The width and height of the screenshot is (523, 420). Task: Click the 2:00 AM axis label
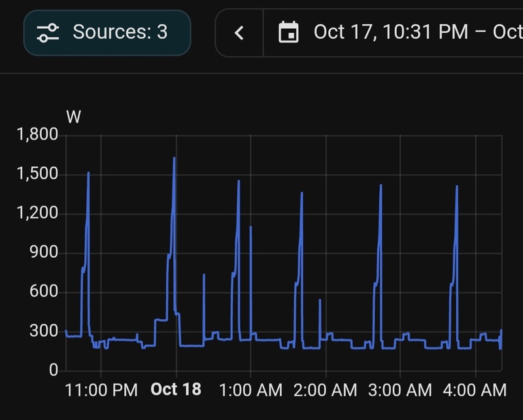(x=326, y=391)
